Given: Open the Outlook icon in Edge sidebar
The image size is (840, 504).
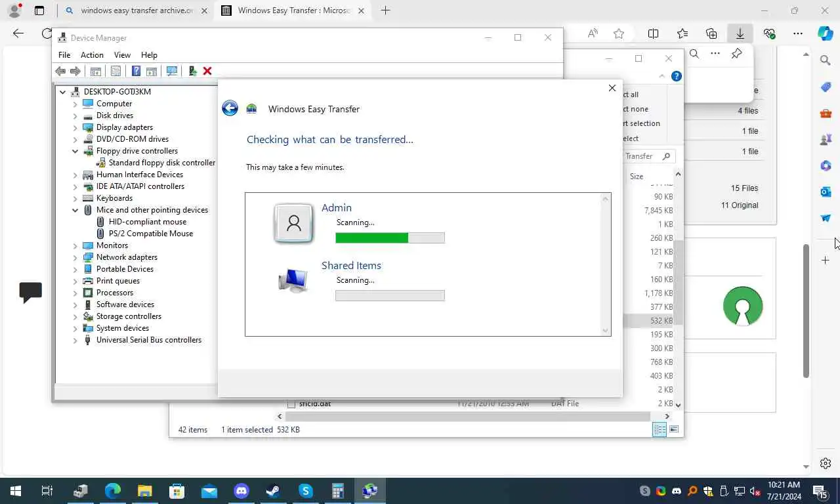Looking at the screenshot, I should pyautogui.click(x=826, y=192).
